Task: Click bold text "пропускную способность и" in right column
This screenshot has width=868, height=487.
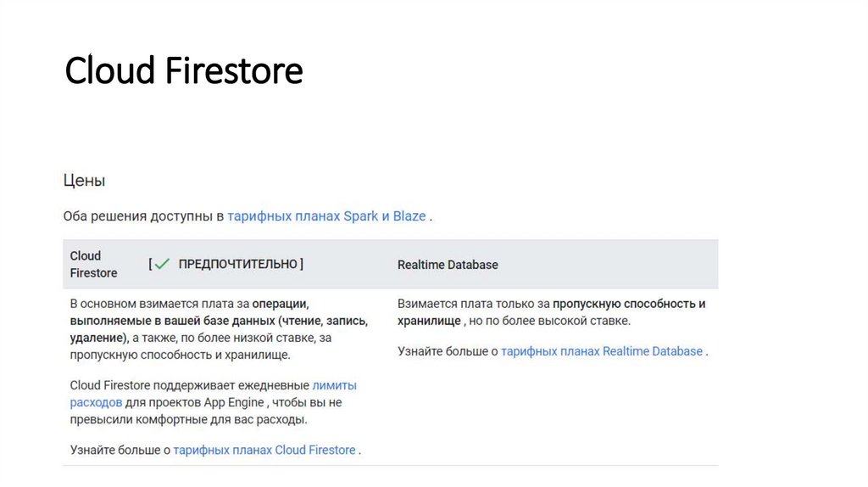Action: (629, 304)
